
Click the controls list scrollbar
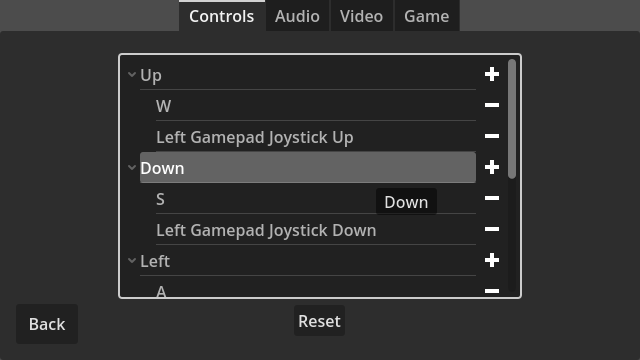tap(512, 119)
